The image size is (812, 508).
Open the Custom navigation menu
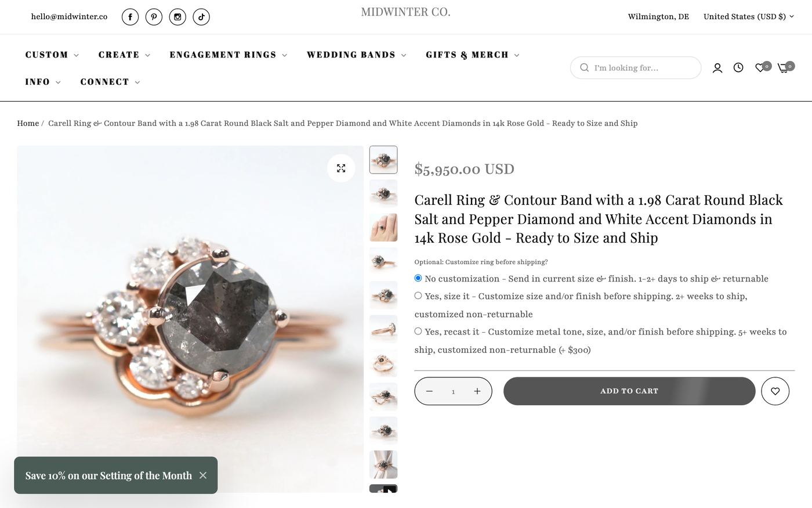coord(52,55)
